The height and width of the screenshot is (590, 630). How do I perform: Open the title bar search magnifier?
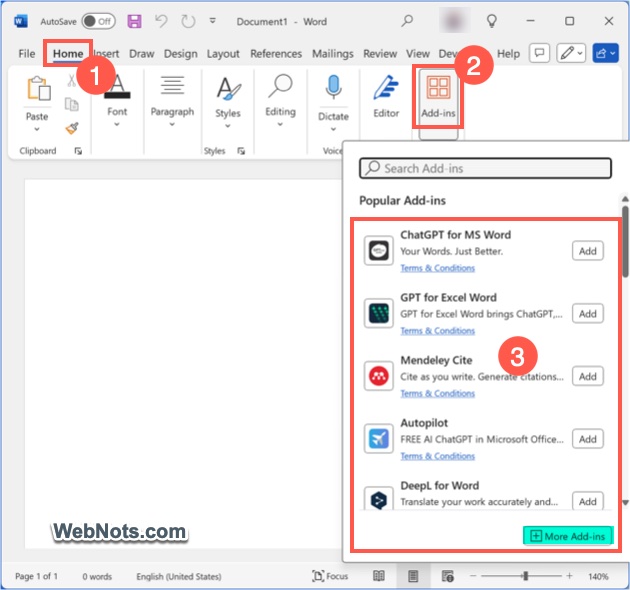click(407, 20)
